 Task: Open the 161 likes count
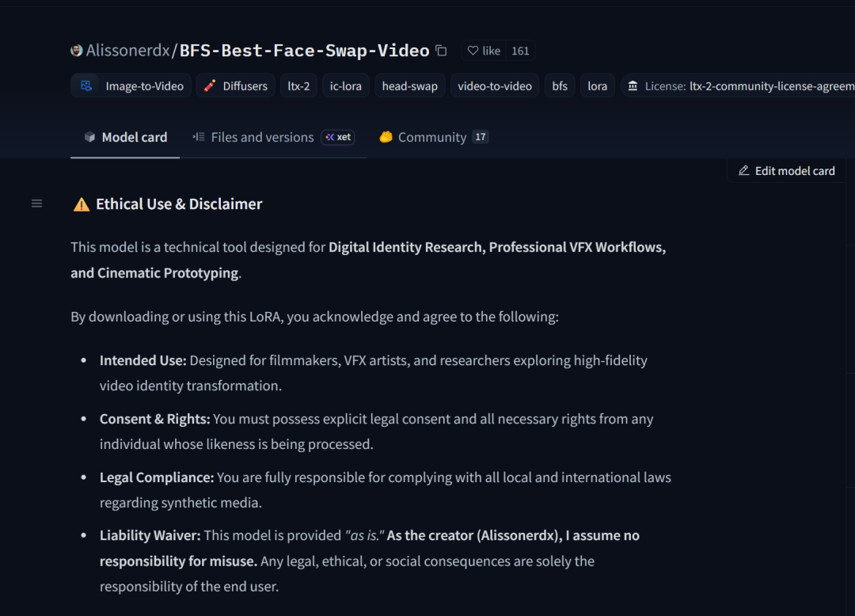tap(520, 51)
